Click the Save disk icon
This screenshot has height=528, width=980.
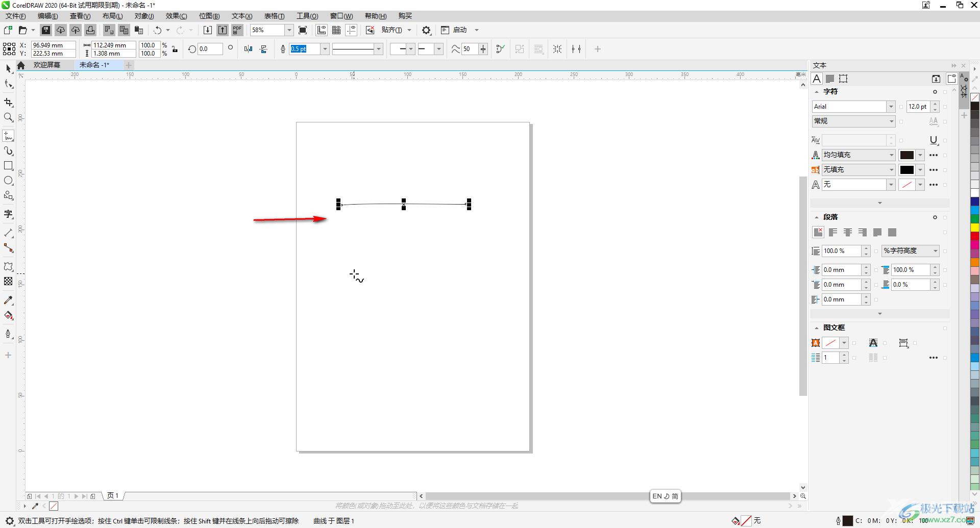tap(46, 30)
